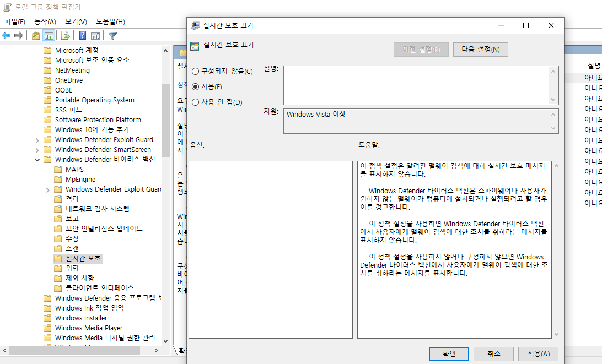Click the 다음 설정(N) button
This screenshot has height=364, width=602.
click(x=480, y=50)
